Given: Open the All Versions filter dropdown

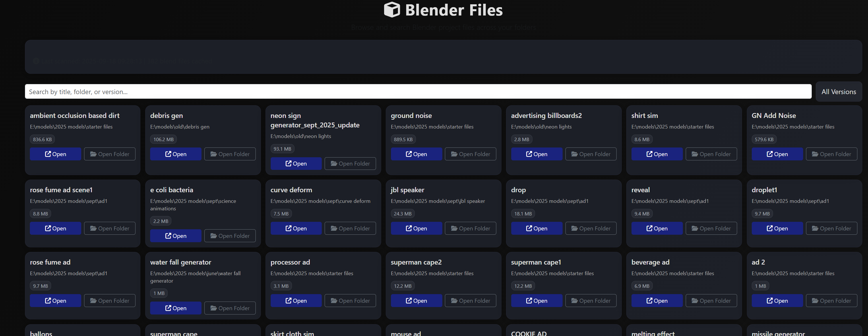Looking at the screenshot, I should point(838,92).
